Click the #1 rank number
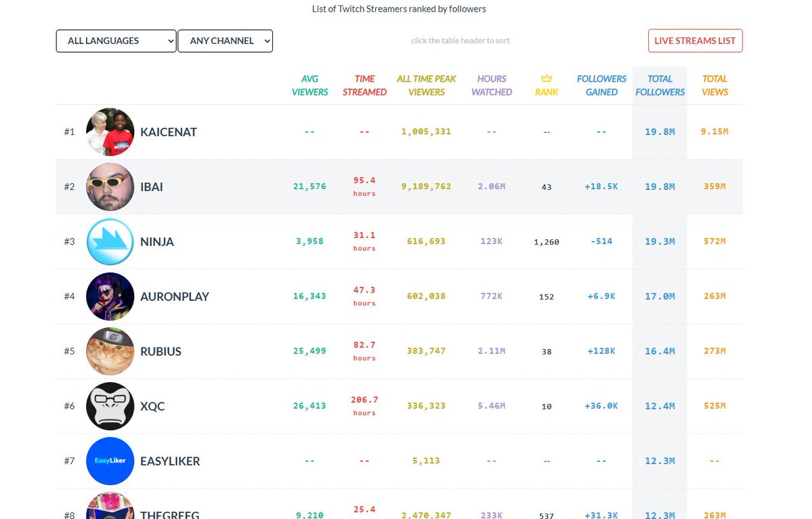812x519 pixels. coord(69,132)
